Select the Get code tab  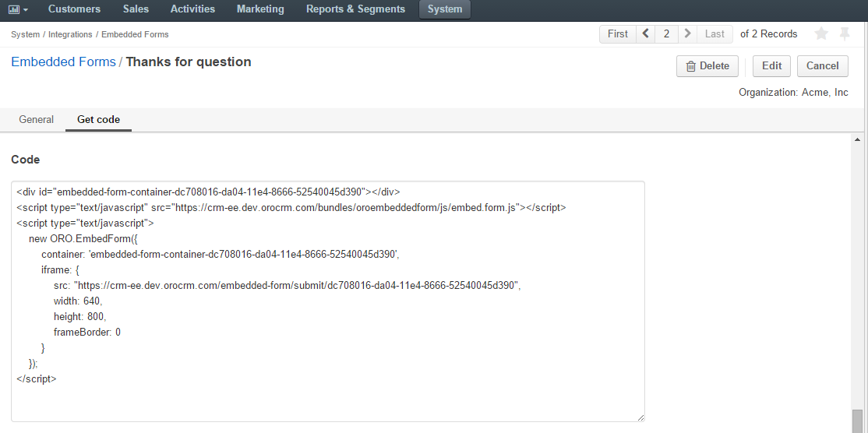pos(98,119)
